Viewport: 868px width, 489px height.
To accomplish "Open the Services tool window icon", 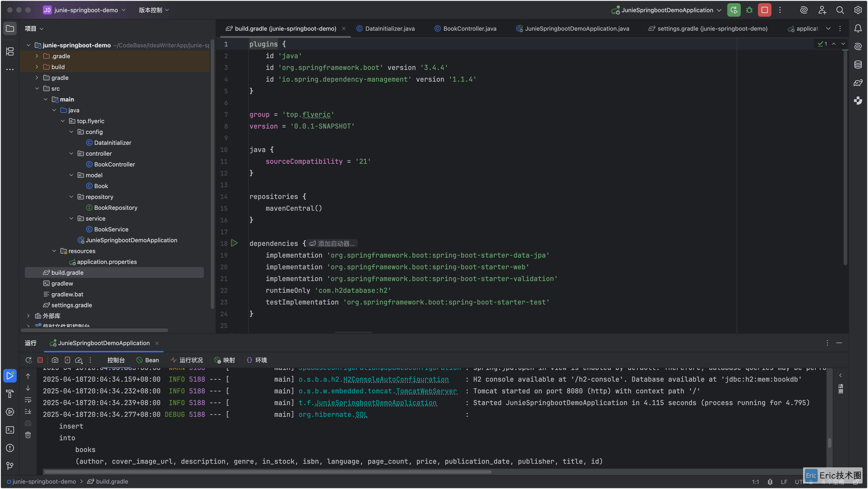I will [10, 412].
